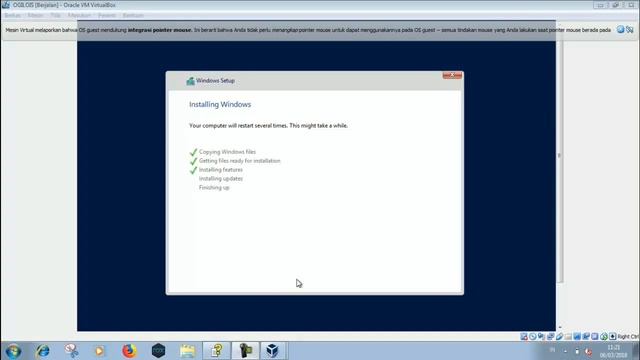Click the video capture status icon

point(586,336)
